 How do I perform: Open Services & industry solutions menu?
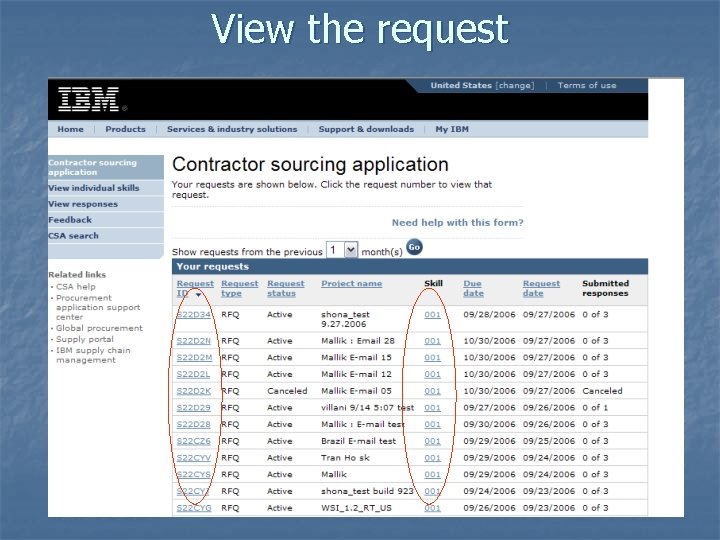tap(232, 129)
